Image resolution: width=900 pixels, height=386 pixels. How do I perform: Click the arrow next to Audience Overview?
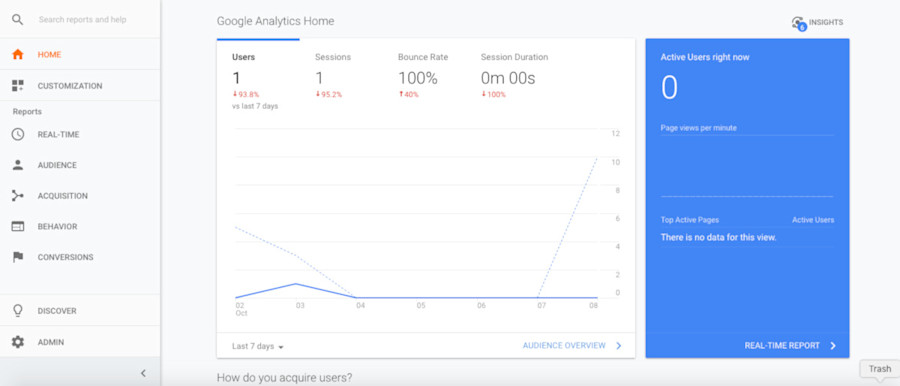(619, 346)
